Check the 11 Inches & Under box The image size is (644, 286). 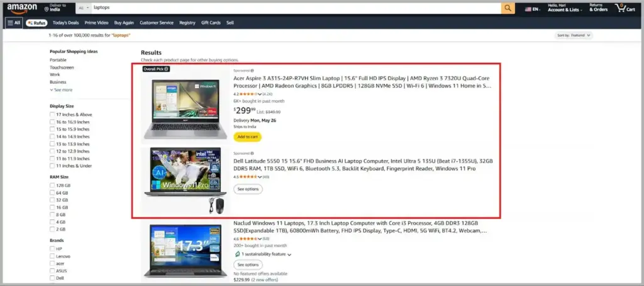(52, 166)
